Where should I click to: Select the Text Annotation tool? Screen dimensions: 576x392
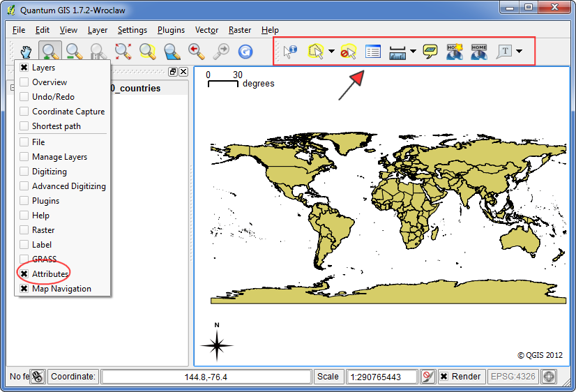[x=504, y=52]
